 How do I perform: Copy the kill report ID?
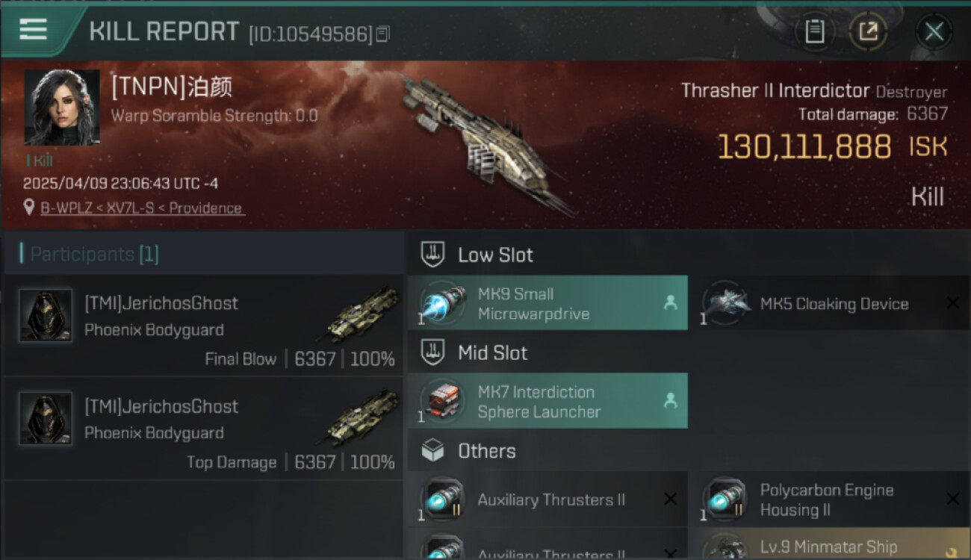382,34
